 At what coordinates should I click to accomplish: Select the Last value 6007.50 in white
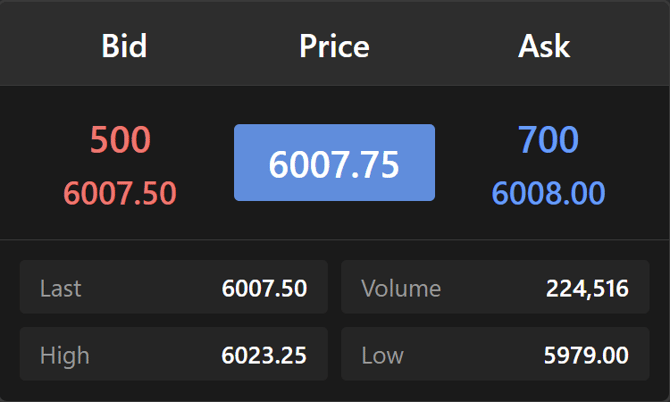tap(264, 289)
